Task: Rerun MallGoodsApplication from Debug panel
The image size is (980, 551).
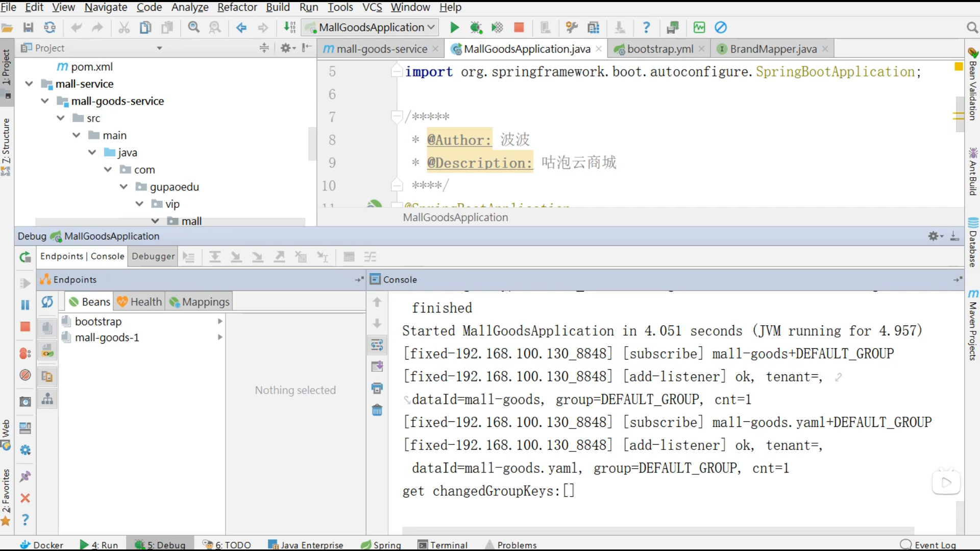Action: (x=25, y=257)
